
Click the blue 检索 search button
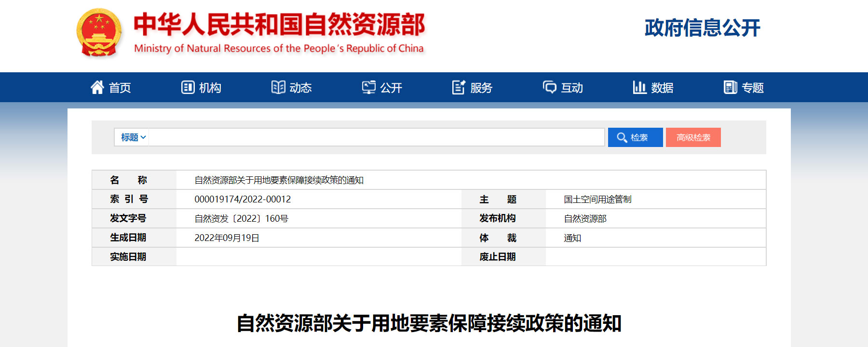pyautogui.click(x=635, y=137)
